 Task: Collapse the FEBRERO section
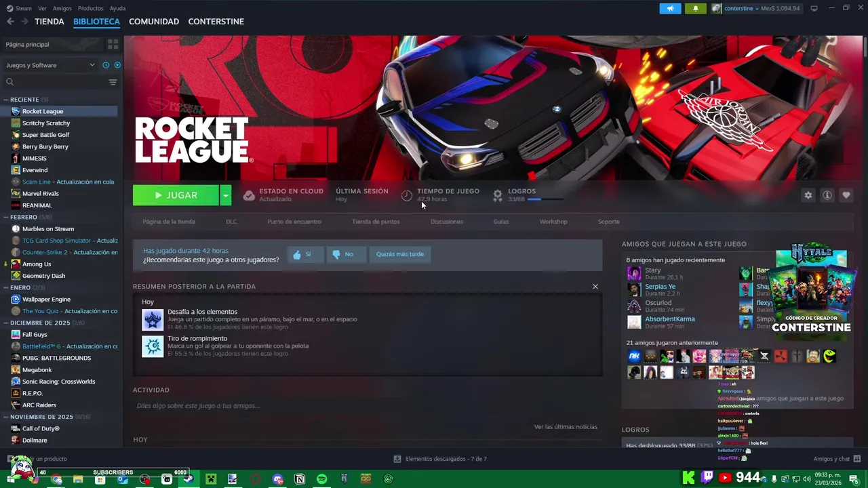(x=5, y=217)
